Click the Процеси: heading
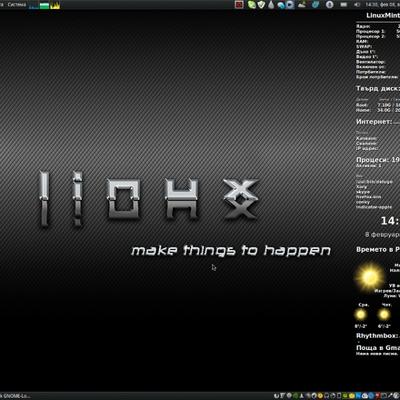This screenshot has width=400, height=400. (377, 160)
